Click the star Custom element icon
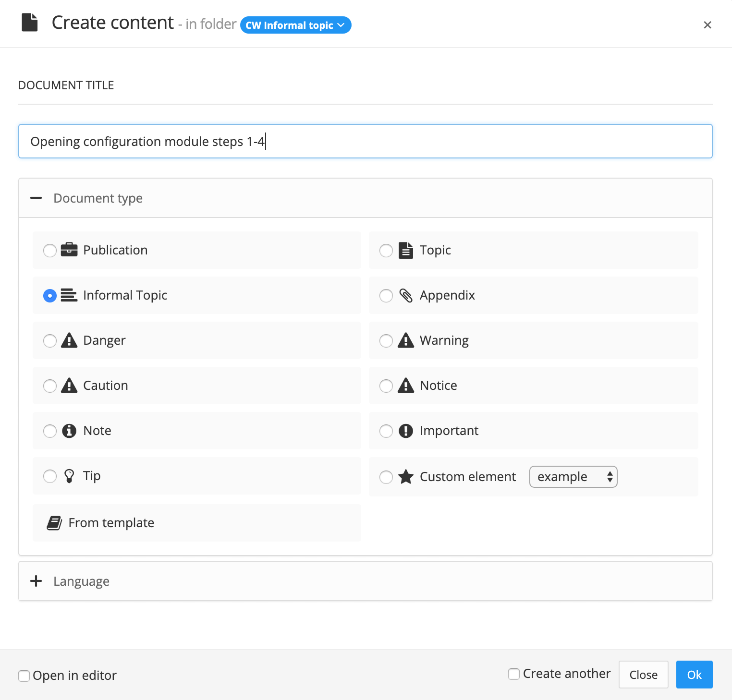This screenshot has width=732, height=700. [x=406, y=477]
